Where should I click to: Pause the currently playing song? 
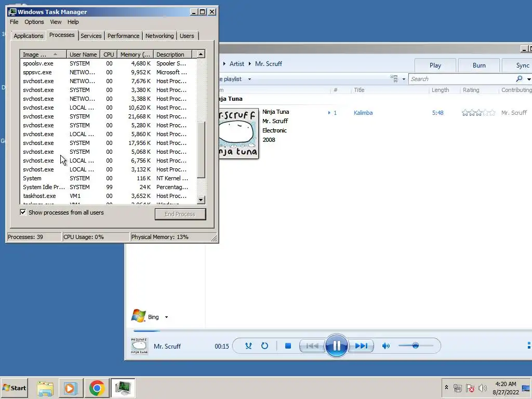(336, 345)
